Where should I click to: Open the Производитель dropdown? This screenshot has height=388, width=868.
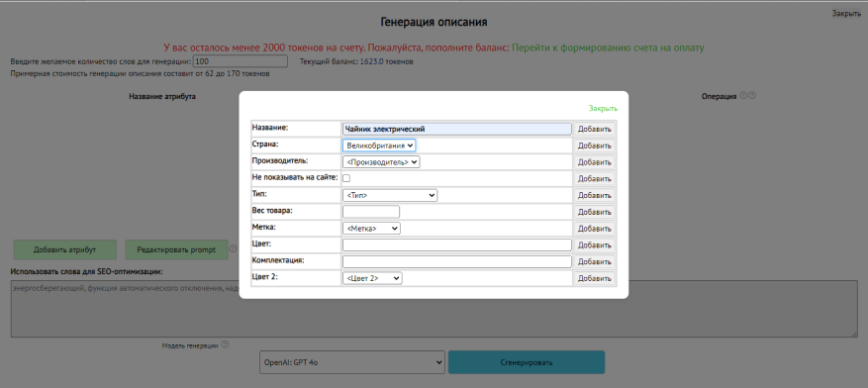click(381, 162)
